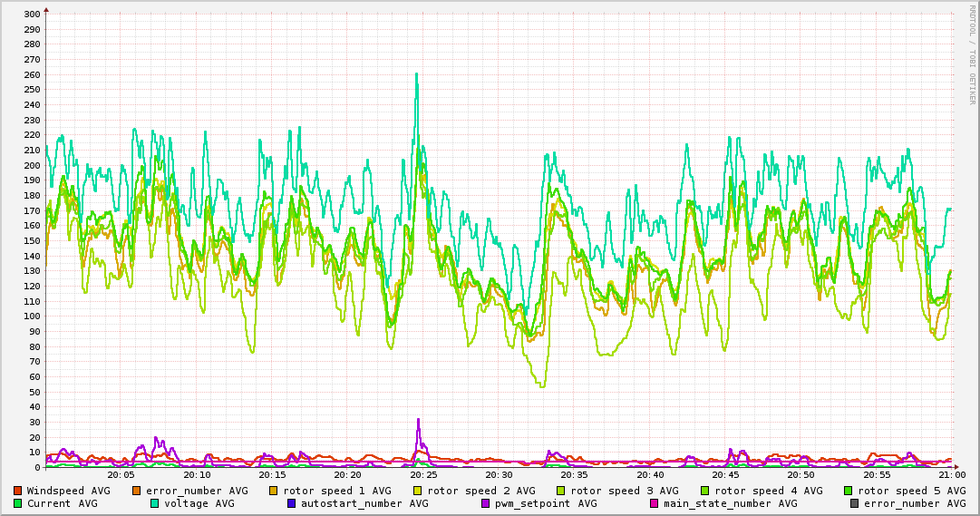Image resolution: width=980 pixels, height=516 pixels.
Task: Select the 'rotor speed 1 AVG' legend label
Action: pyautogui.click(x=337, y=491)
